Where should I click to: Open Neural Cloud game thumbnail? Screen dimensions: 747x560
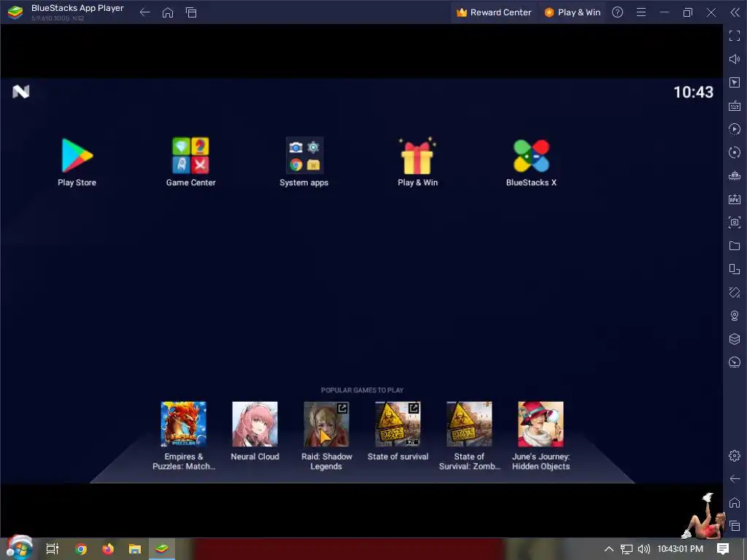(255, 424)
